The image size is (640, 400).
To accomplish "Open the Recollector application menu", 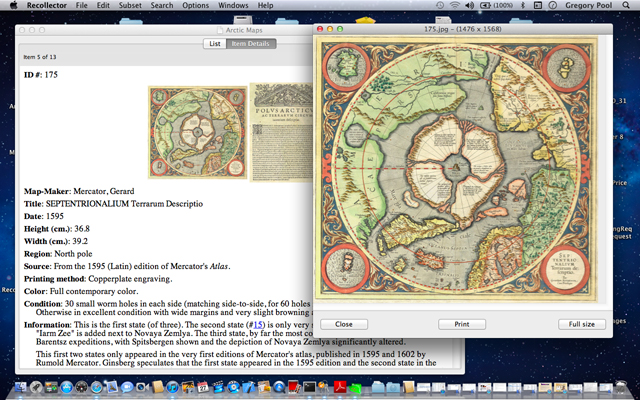I will point(46,6).
